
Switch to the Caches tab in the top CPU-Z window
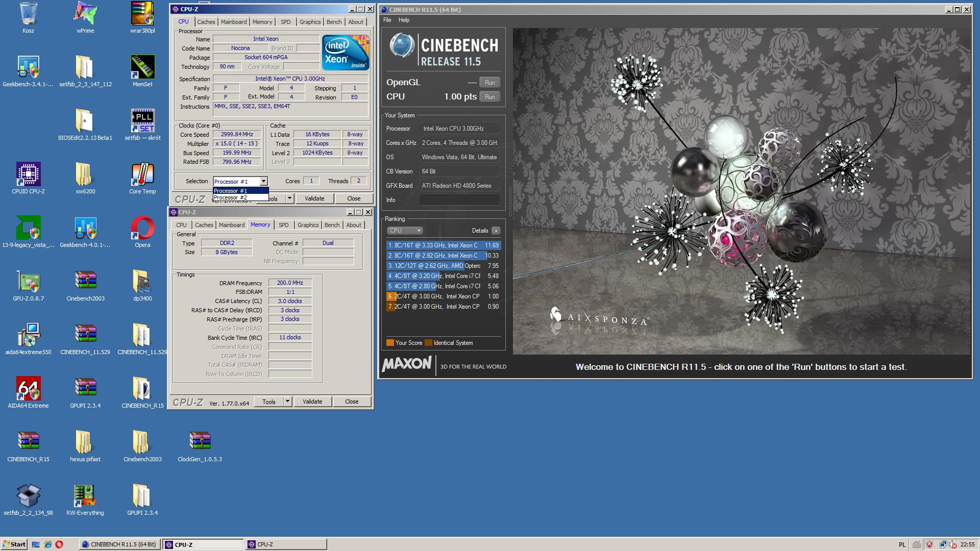[206, 22]
